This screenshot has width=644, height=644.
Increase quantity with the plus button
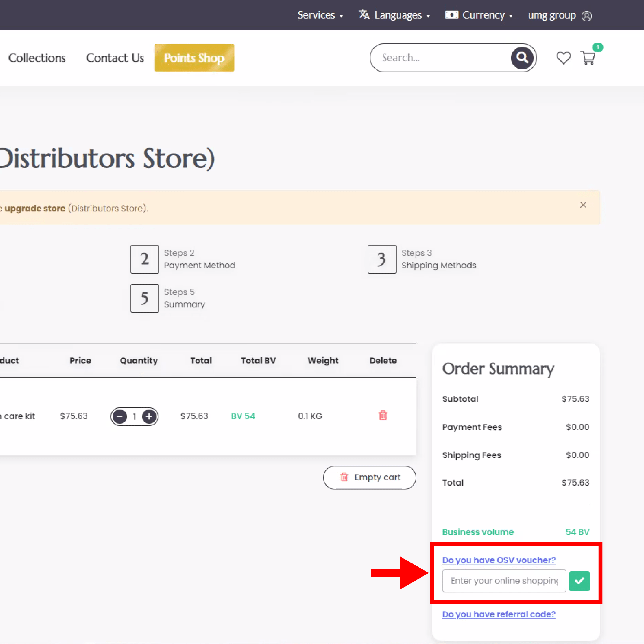click(149, 416)
